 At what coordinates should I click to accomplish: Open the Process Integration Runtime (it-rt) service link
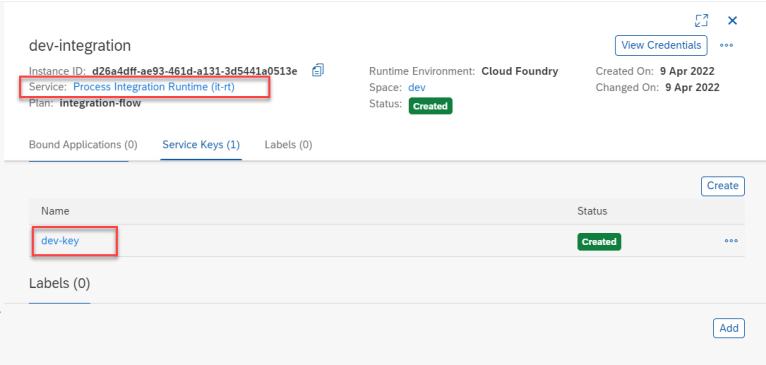(x=154, y=87)
